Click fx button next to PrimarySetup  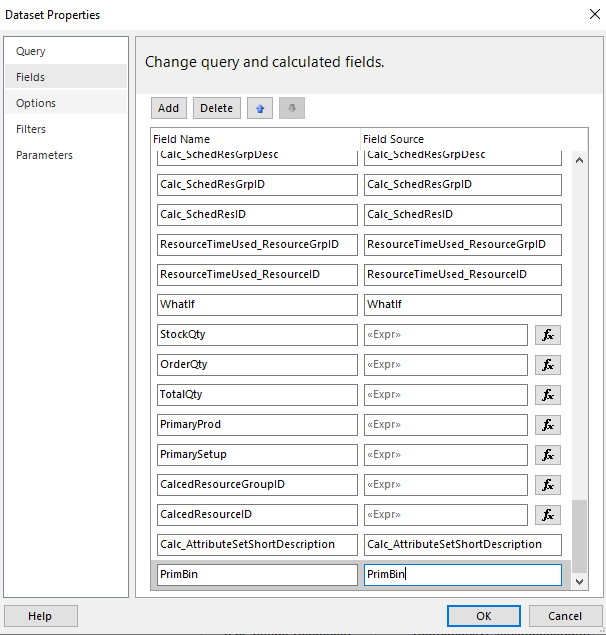(548, 455)
